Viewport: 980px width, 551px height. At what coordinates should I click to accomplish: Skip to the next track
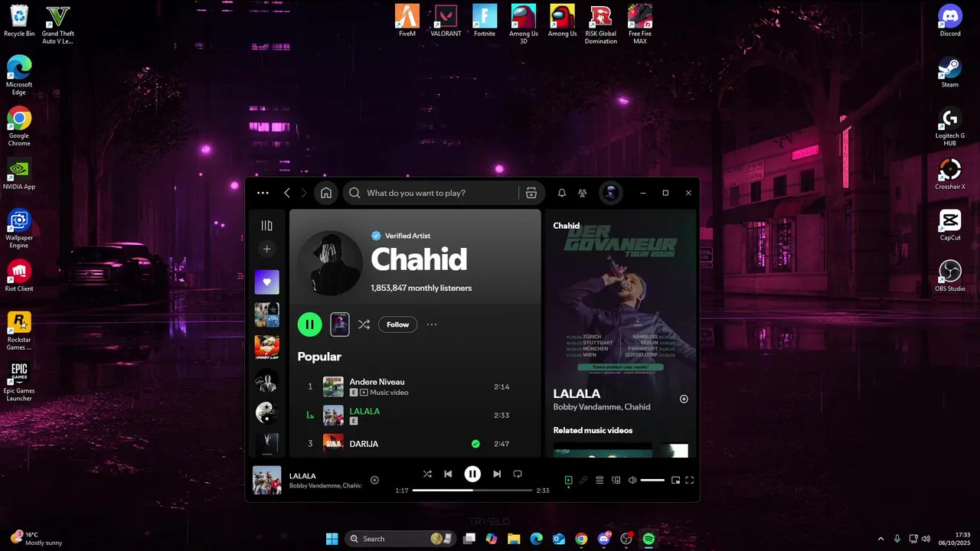[497, 474]
